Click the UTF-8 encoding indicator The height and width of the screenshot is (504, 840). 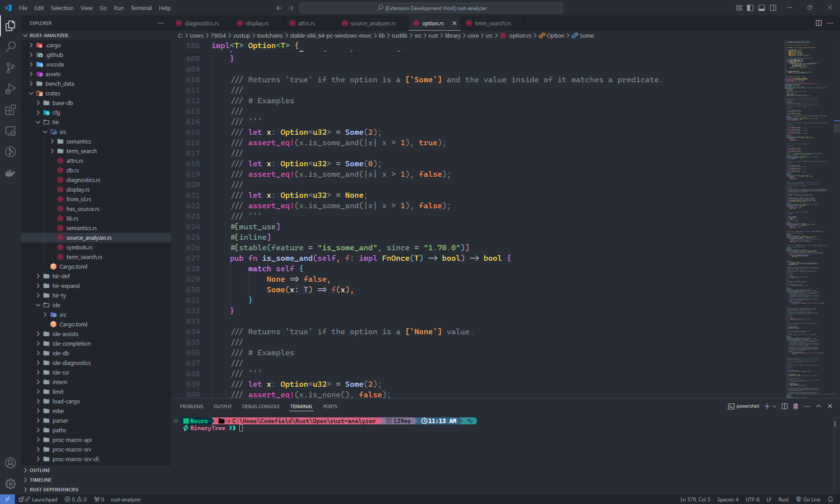[752, 499]
